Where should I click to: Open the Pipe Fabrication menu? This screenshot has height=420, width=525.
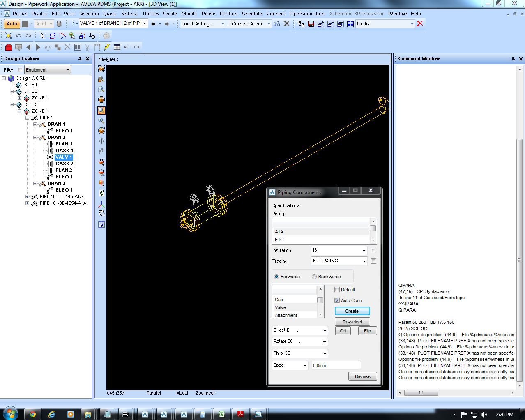click(307, 14)
